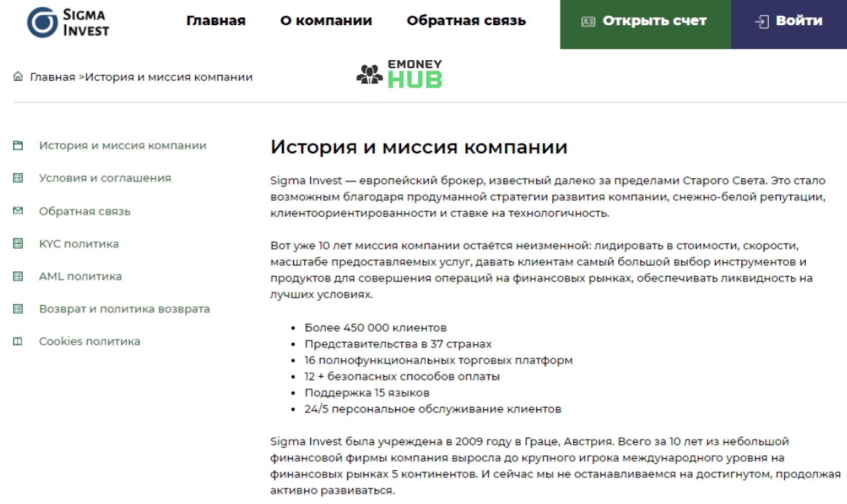
Task: Open the sidebar Обратная связь link
Action: coord(85,211)
